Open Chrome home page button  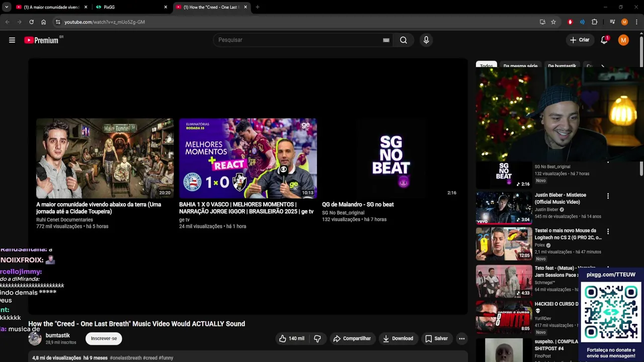click(43, 22)
